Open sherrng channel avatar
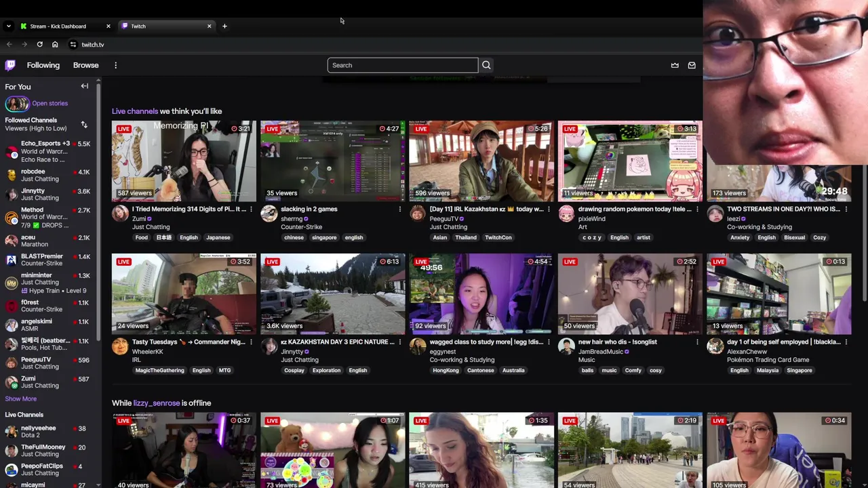This screenshot has width=868, height=488. point(269,214)
